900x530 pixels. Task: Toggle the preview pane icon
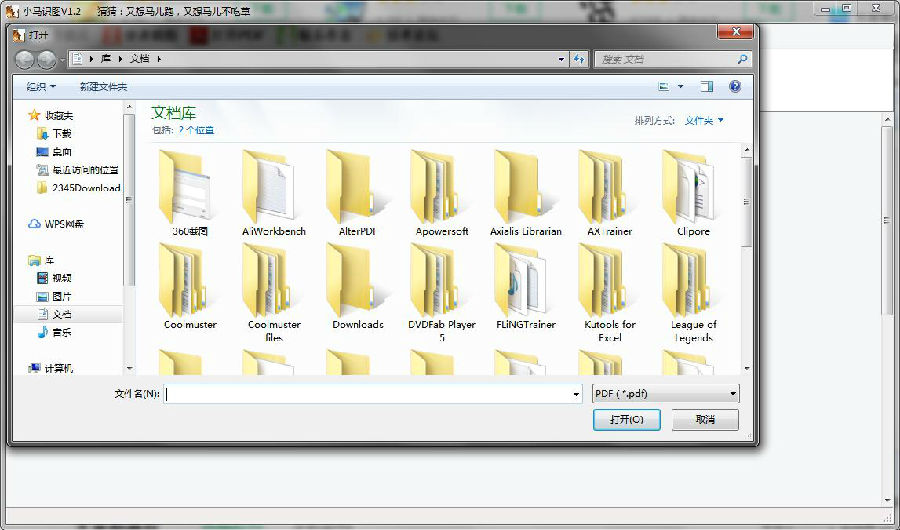pos(707,87)
